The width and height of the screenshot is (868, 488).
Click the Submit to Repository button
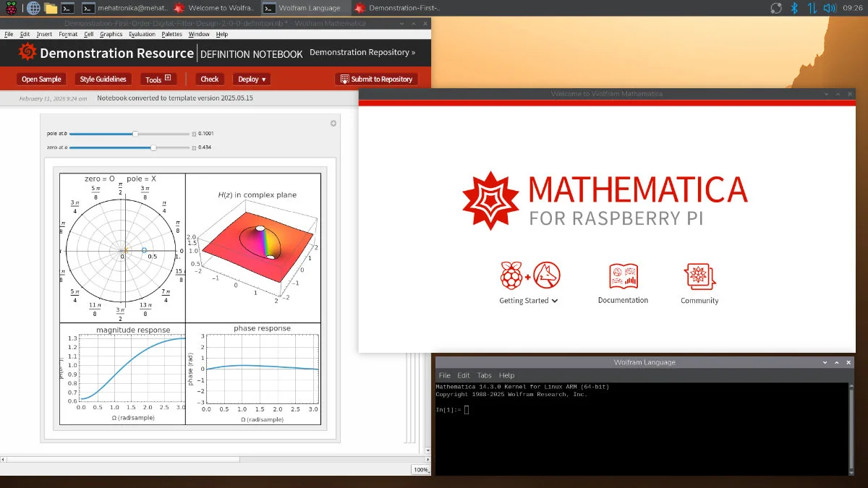pyautogui.click(x=376, y=79)
